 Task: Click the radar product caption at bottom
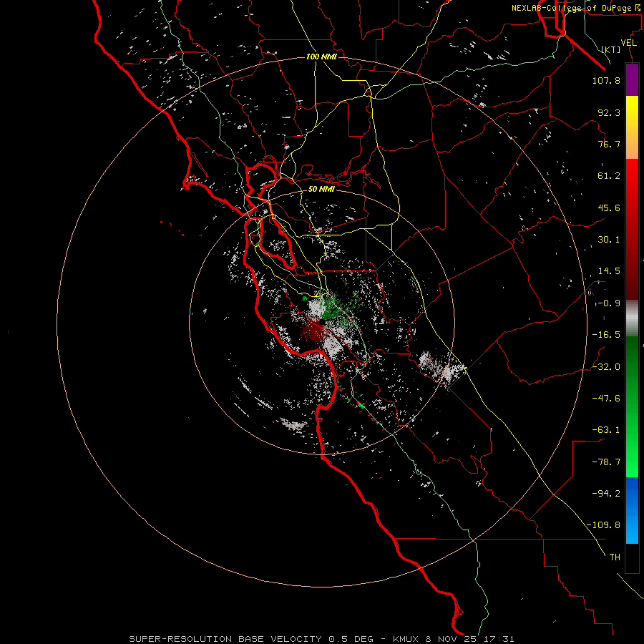(x=321, y=639)
